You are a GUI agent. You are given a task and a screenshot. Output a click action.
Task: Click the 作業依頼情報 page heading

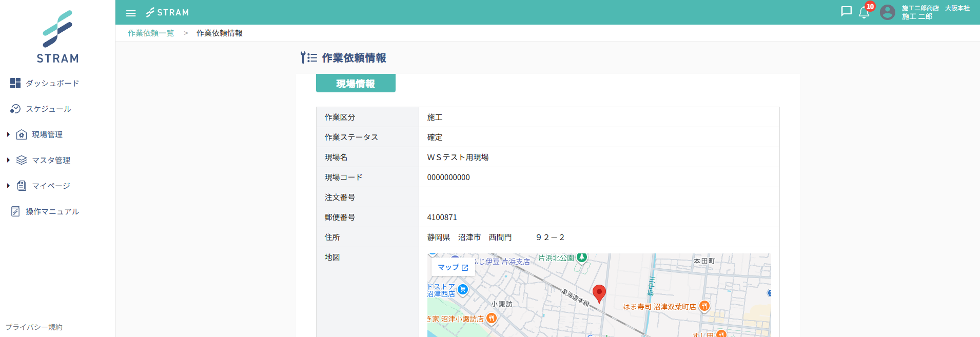click(354, 58)
